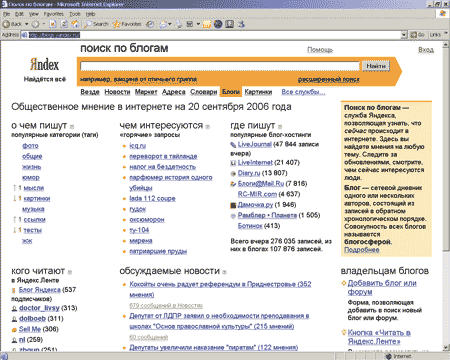The width and height of the screenshot is (450, 360).
Task: Switch to the Маркет search tab
Action: click(146, 92)
